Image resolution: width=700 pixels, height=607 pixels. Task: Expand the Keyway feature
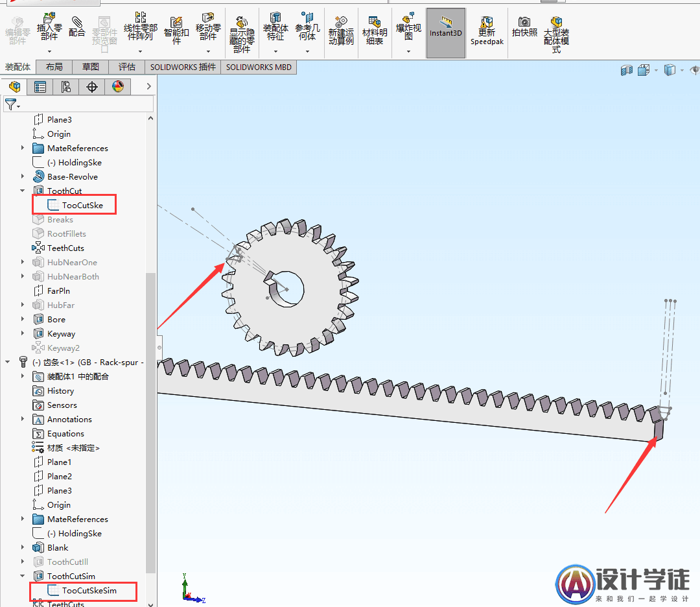point(22,333)
